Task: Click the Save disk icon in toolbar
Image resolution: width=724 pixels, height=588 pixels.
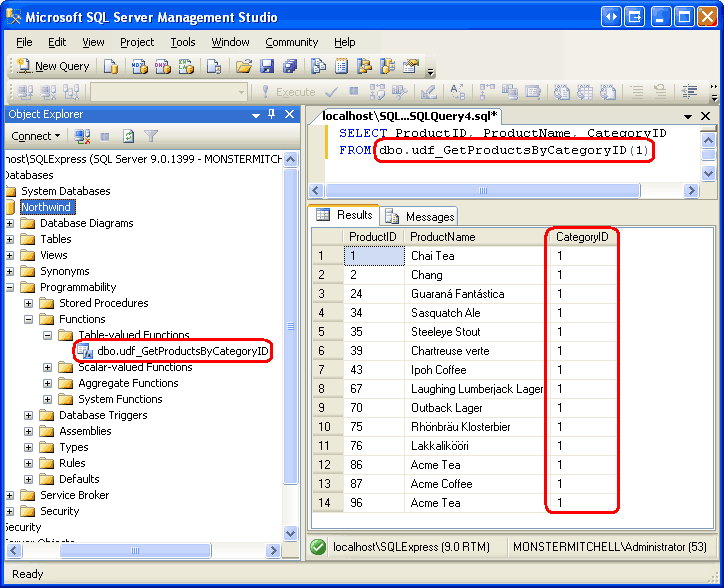Action: (x=267, y=66)
